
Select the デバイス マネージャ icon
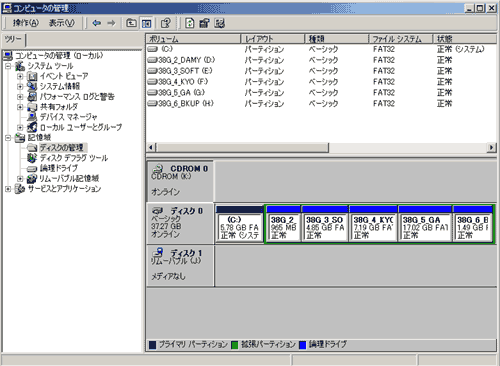tap(32, 117)
